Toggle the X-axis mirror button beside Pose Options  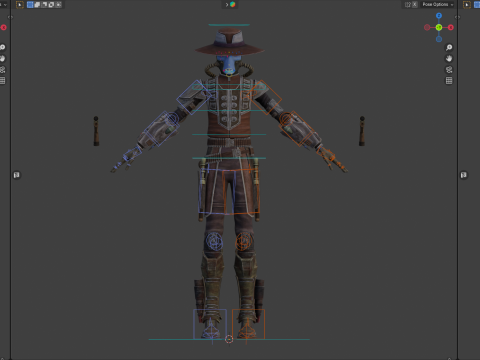coord(415,4)
